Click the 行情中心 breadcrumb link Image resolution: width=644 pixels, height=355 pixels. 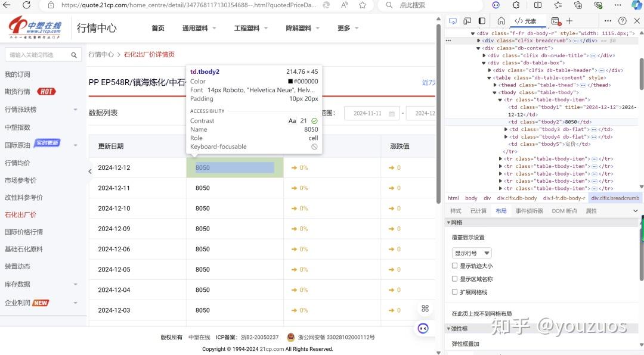[x=101, y=55]
